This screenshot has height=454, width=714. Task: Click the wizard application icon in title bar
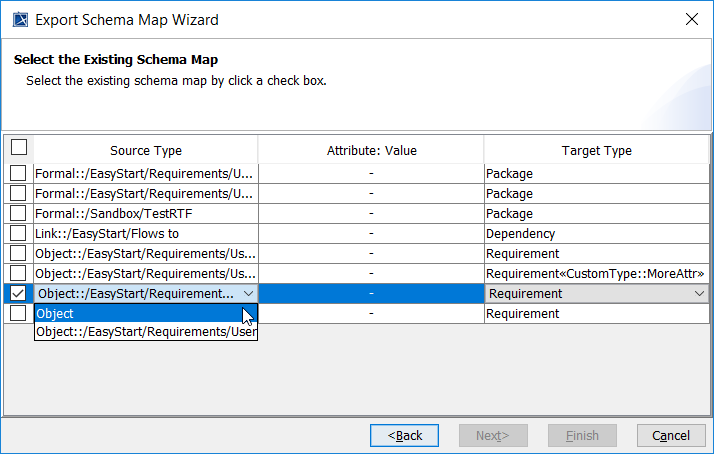pos(19,19)
